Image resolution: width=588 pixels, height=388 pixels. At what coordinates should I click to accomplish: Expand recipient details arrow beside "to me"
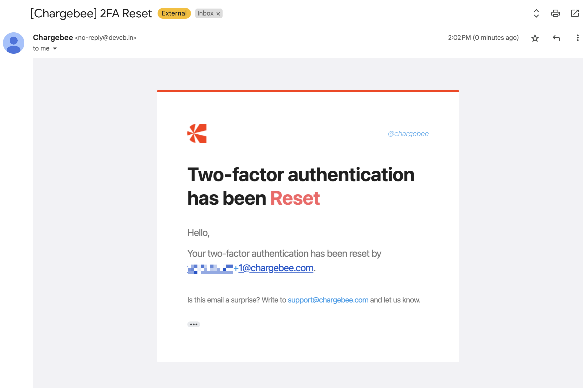(x=55, y=48)
